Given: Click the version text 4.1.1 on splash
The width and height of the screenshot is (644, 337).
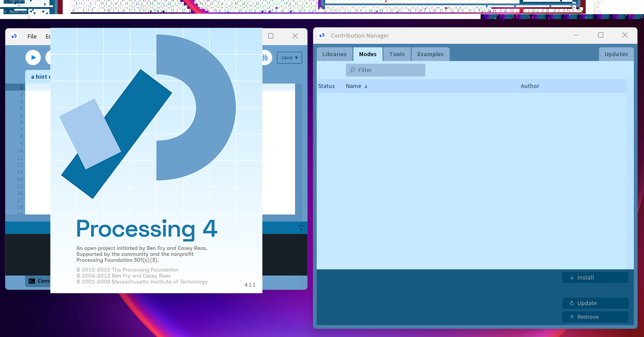Looking at the screenshot, I should (250, 285).
